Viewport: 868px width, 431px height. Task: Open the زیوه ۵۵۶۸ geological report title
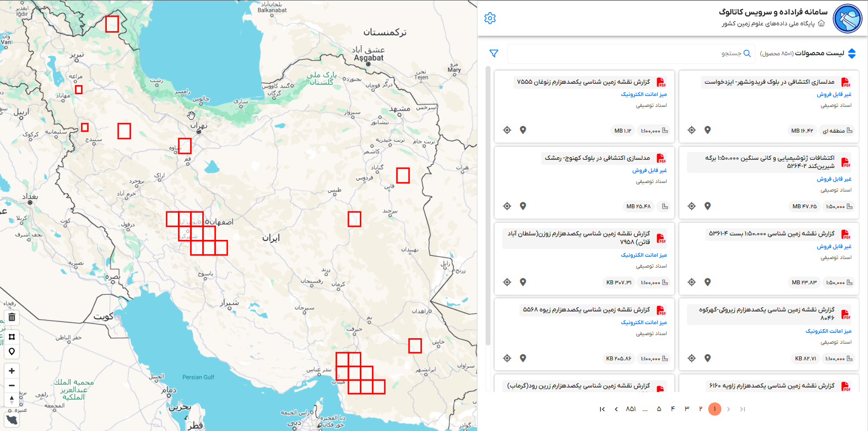coord(586,310)
